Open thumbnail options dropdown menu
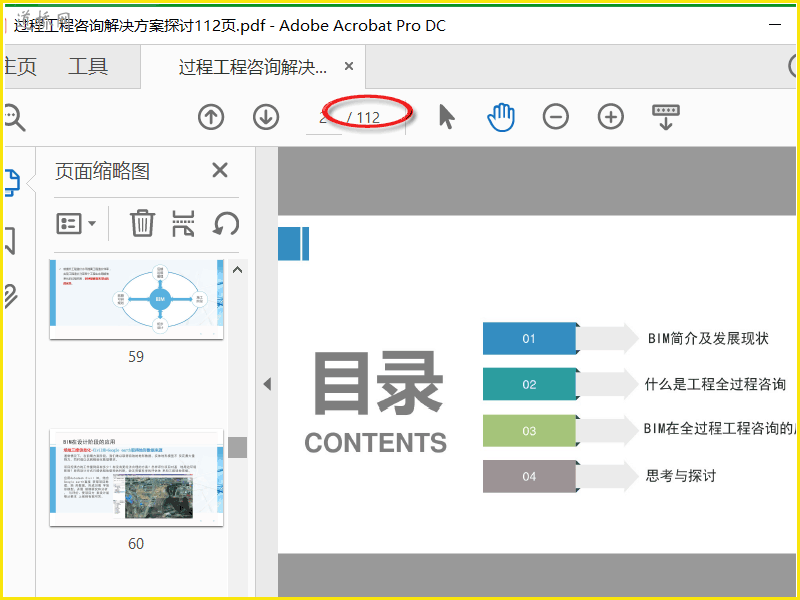Viewport: 800px width, 600px height. pos(76,223)
